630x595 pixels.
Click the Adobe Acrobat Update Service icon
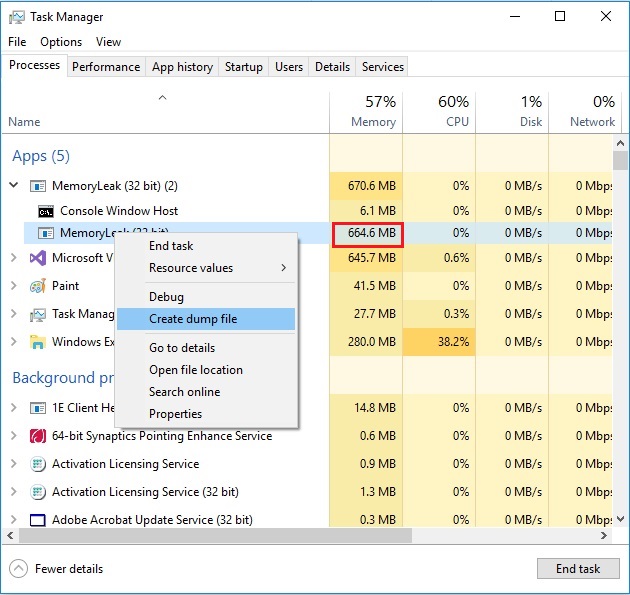pos(38,520)
